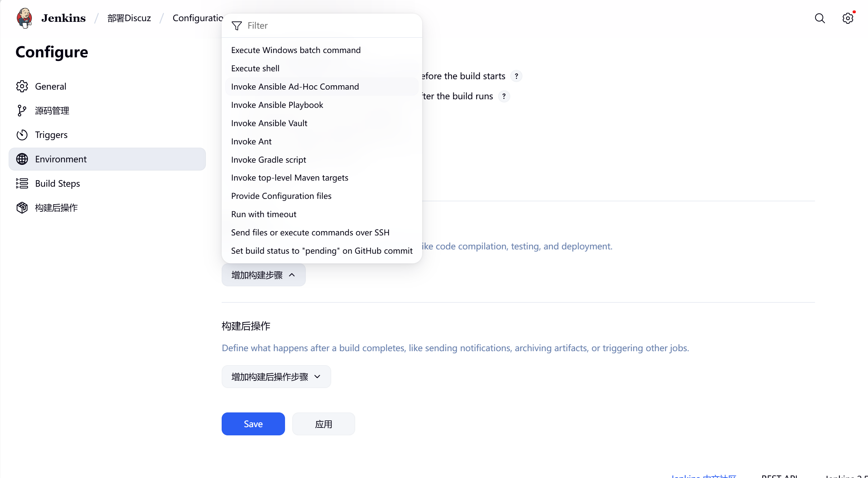The height and width of the screenshot is (478, 868).
Task: Click the 应用 apply button
Action: (323, 424)
